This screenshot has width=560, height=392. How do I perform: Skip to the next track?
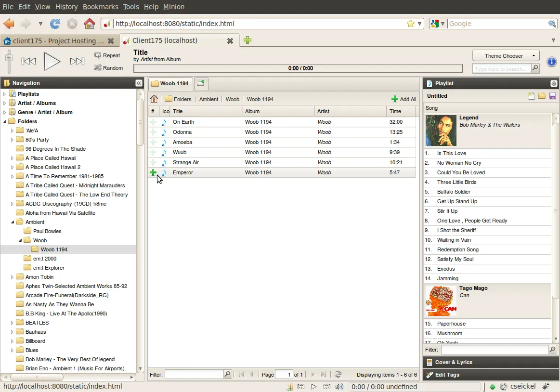77,61
